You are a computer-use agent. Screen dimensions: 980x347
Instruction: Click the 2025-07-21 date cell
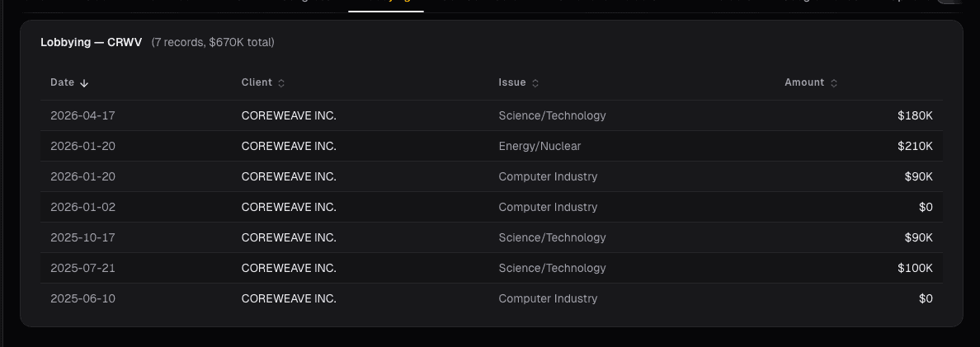(x=82, y=269)
